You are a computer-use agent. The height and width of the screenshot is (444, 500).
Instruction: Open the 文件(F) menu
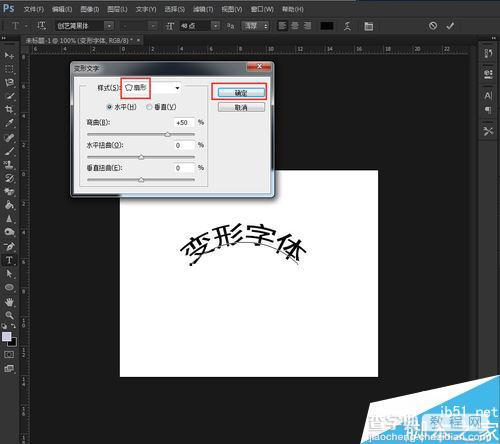coord(34,9)
